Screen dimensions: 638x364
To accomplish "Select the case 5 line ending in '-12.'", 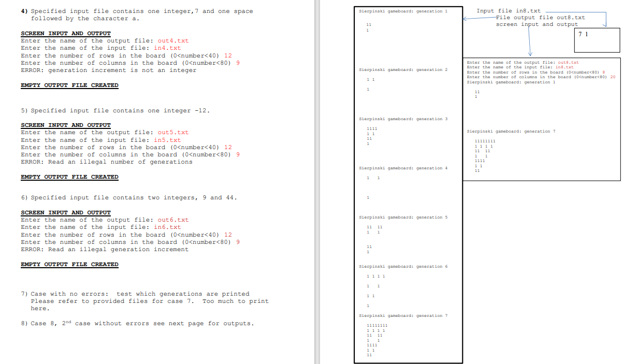I will pyautogui.click(x=115, y=111).
